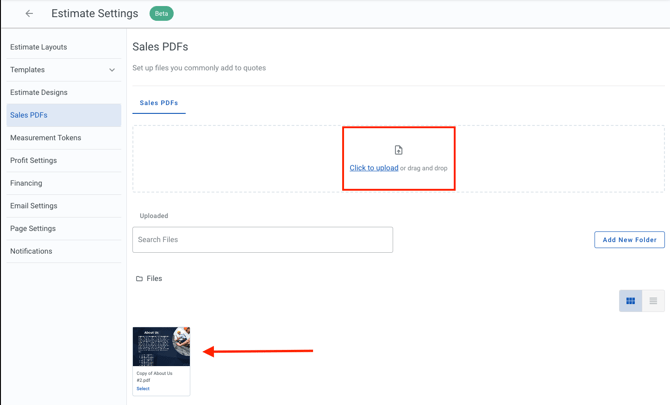Open Page Settings

(x=33, y=228)
